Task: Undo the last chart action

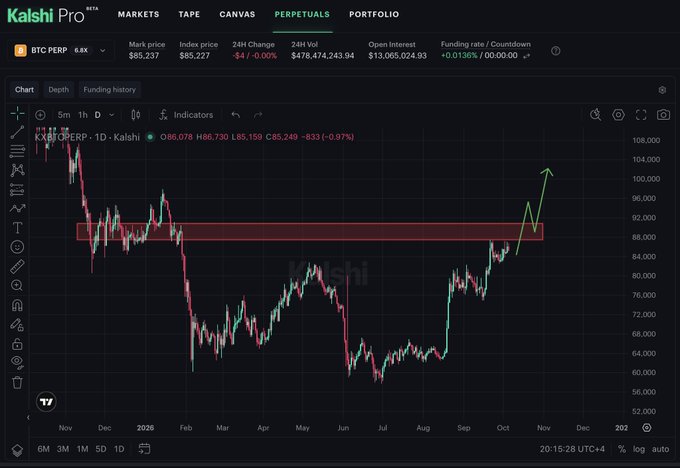Action: coord(235,115)
